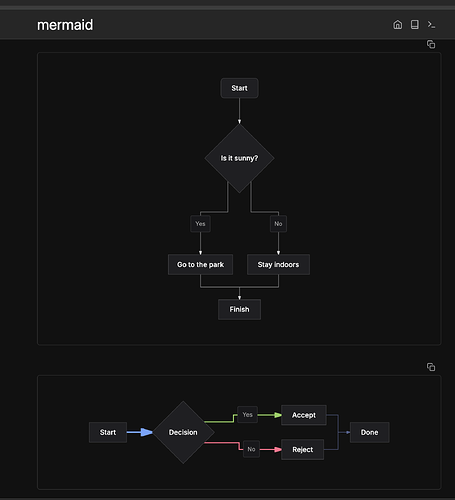Click the home icon in header
The width and height of the screenshot is (455, 500).
[397, 25]
